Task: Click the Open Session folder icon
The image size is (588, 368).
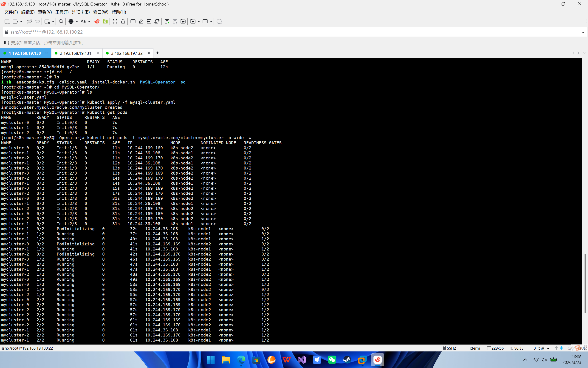Action: (15, 21)
